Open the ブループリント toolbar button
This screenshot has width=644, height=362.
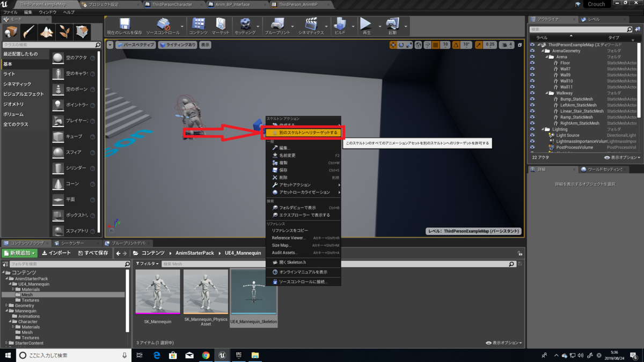277,26
